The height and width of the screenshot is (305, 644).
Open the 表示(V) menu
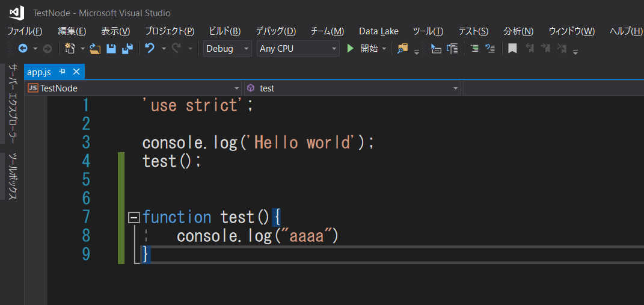(115, 31)
